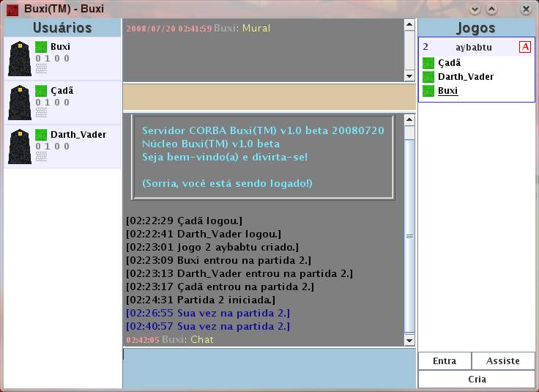Viewport: 539px width, 392px height.
Task: Click Çadã's black tower avatar in Usuários
Action: 20,103
